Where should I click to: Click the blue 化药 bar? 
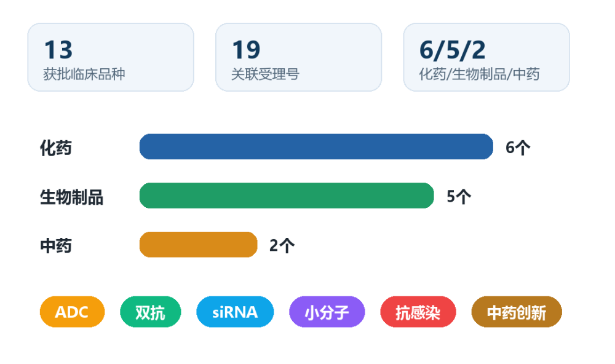316,147
